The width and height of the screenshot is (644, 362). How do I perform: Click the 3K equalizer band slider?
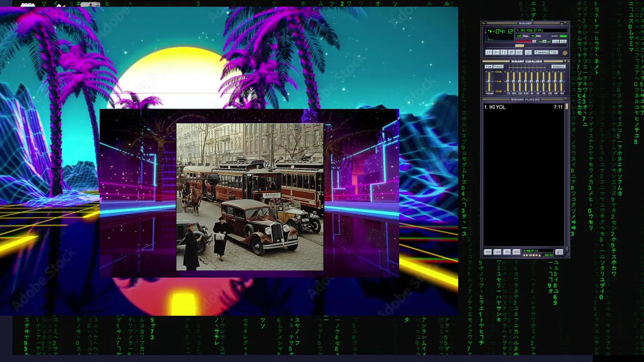537,81
